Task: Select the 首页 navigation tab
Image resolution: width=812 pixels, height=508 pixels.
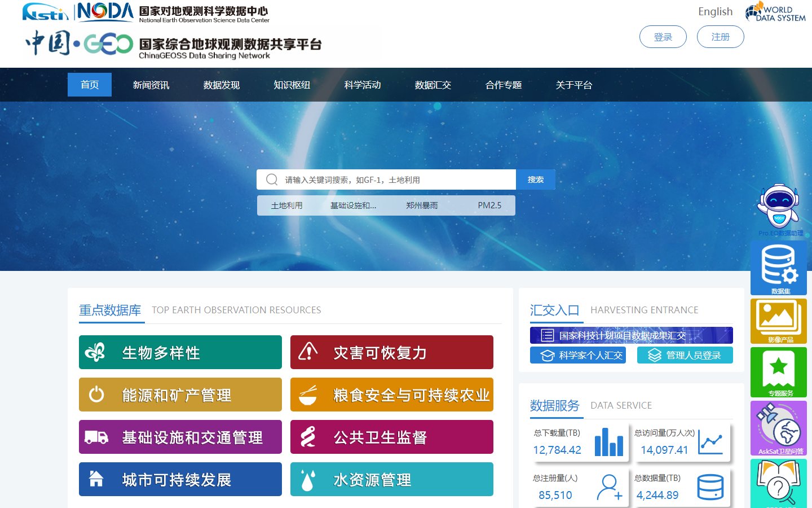Action: (x=90, y=85)
